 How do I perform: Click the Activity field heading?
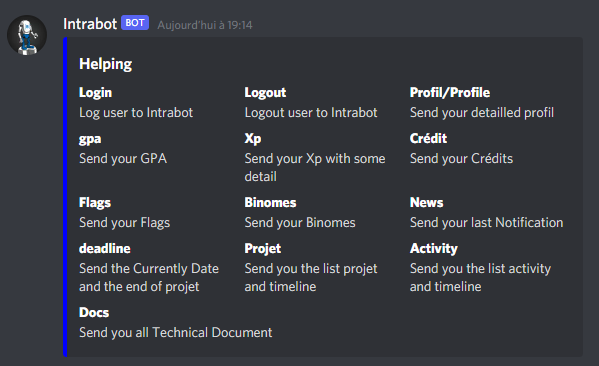point(434,249)
